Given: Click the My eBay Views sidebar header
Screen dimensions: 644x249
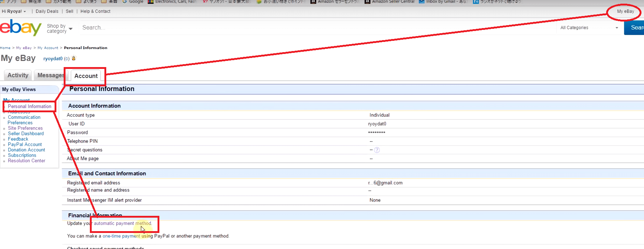Looking at the screenshot, I should point(19,89).
